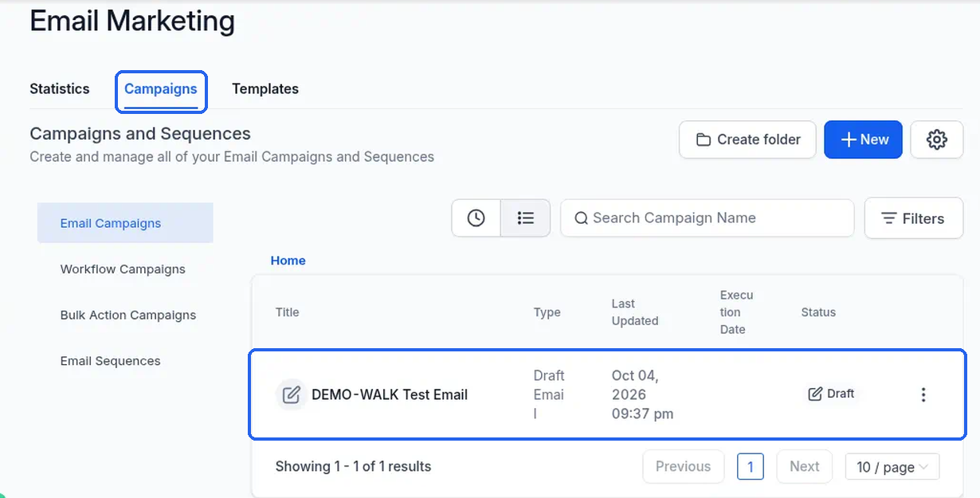980x498 pixels.
Task: Open Email Sequences section
Action: pyautogui.click(x=111, y=361)
